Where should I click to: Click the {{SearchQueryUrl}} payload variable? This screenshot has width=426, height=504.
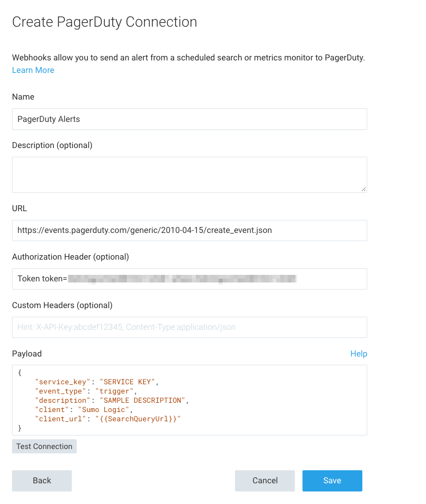tap(137, 419)
